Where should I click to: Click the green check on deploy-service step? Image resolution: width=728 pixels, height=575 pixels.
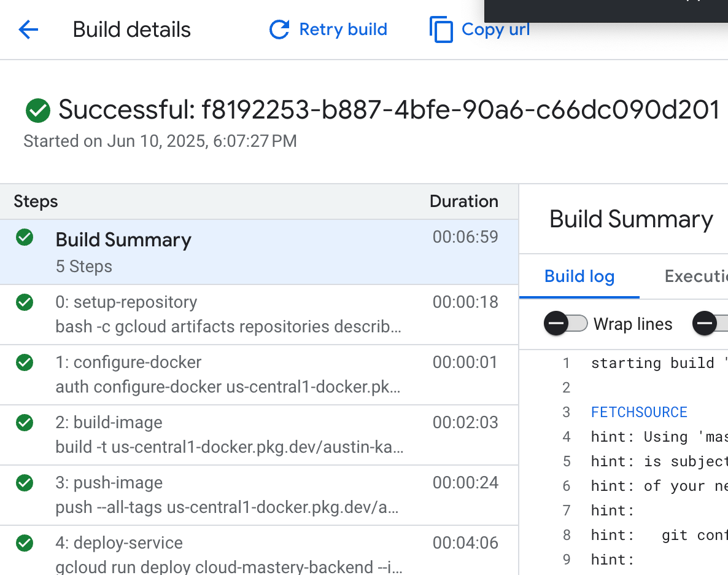click(24, 543)
